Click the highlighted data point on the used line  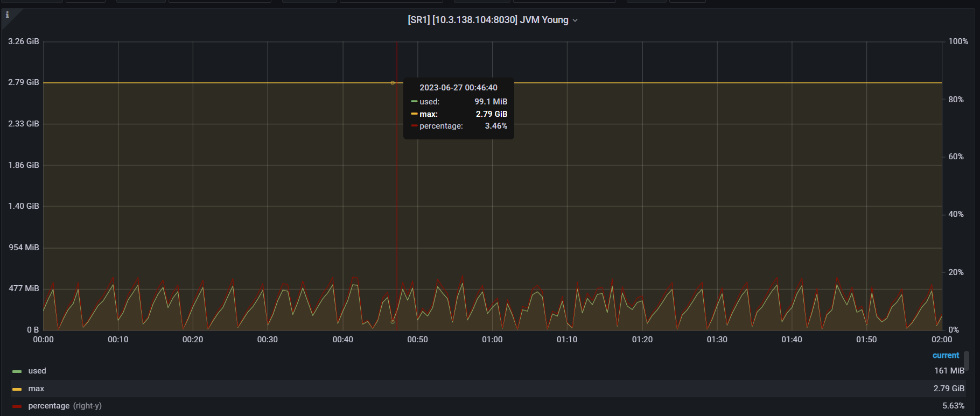(393, 322)
